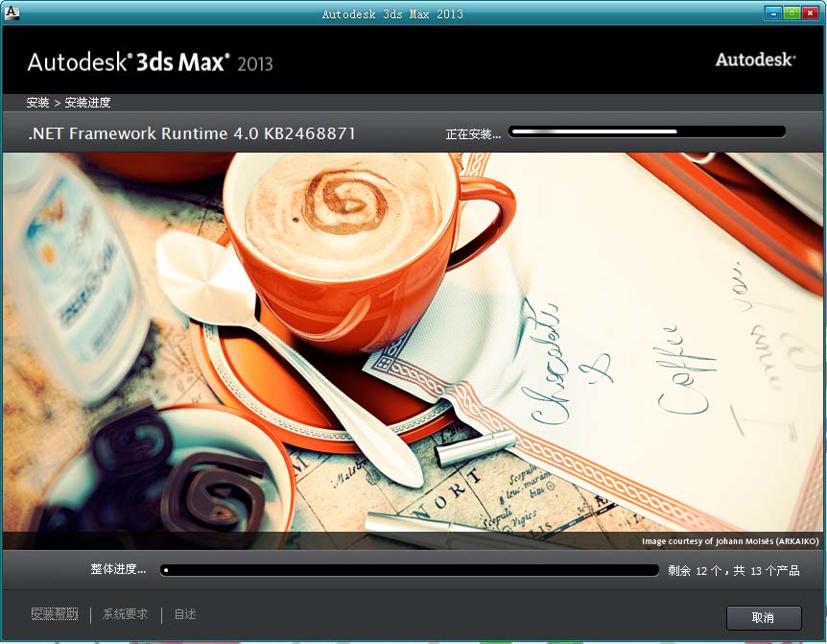Click the .NET Framework Runtime 4.0 KB2468871 label
The height and width of the screenshot is (644, 827).
coord(192,133)
